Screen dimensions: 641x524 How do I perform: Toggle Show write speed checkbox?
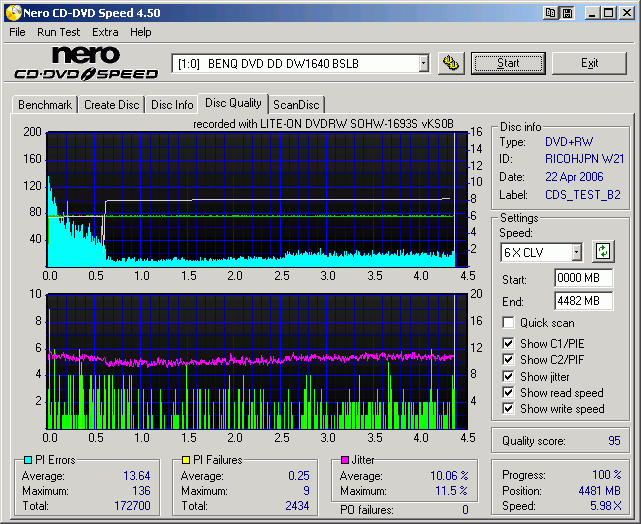pyautogui.click(x=509, y=409)
